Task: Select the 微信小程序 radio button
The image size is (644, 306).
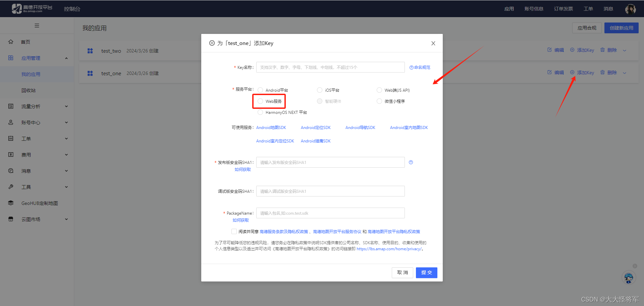Action: point(379,101)
